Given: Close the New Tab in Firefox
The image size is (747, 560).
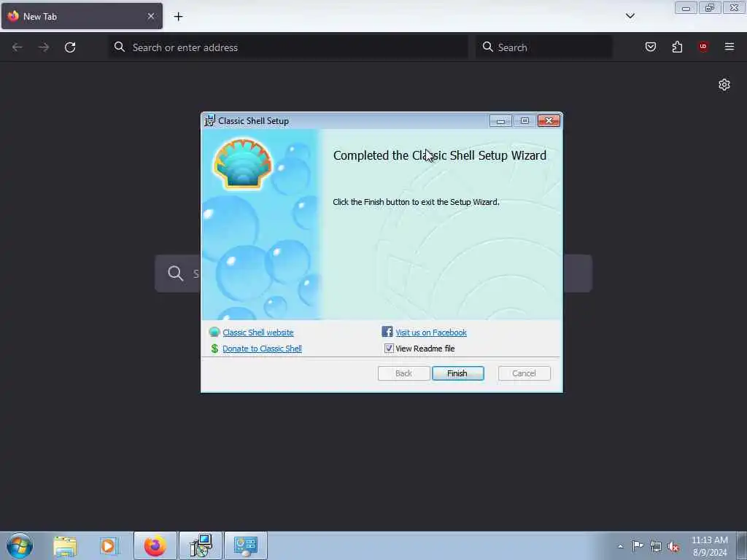Looking at the screenshot, I should pos(150,16).
